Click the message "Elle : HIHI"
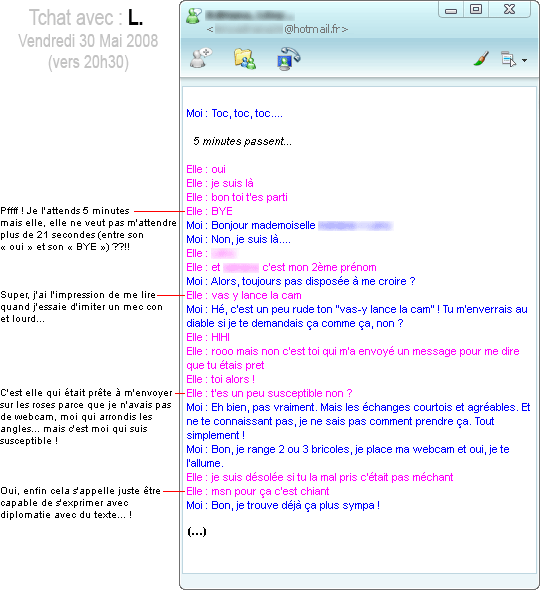The height and width of the screenshot is (590, 540). tap(208, 337)
